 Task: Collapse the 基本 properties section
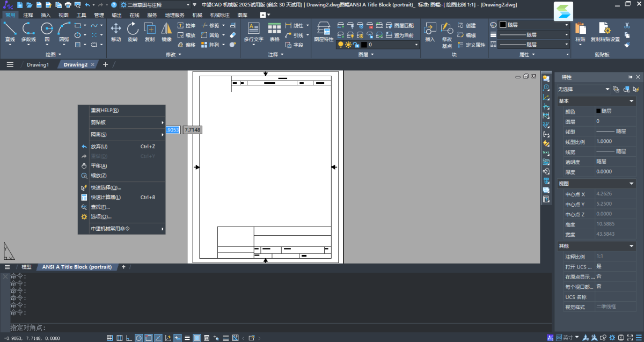(x=632, y=101)
